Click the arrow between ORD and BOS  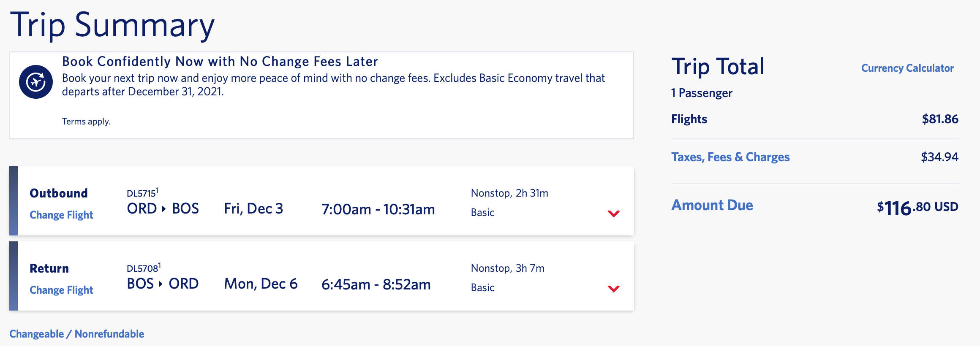[x=164, y=209]
